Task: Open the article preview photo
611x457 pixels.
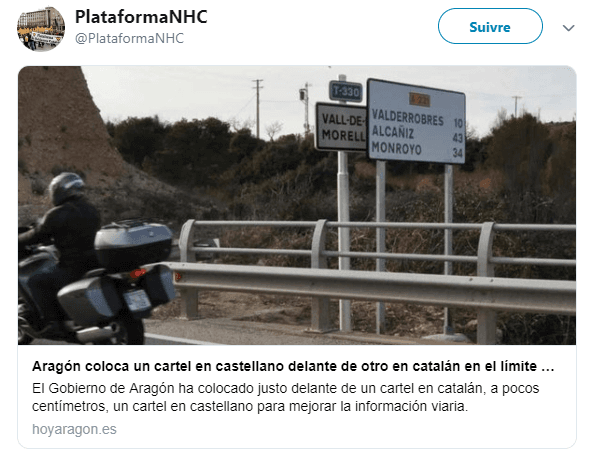Action: tap(297, 205)
